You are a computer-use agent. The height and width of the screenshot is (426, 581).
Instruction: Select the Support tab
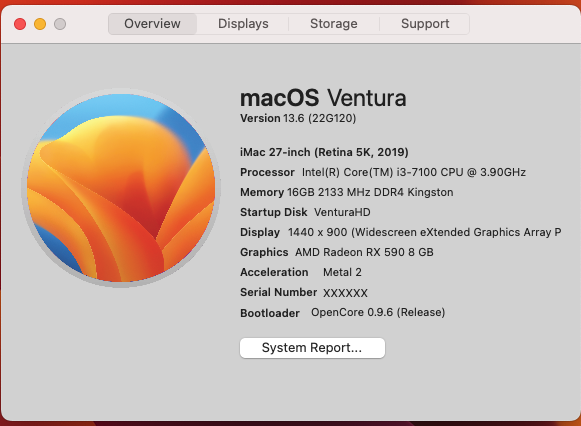click(425, 24)
